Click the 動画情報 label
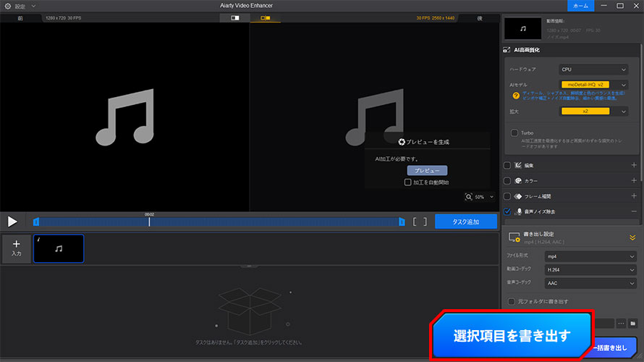644x362 pixels. (555, 21)
